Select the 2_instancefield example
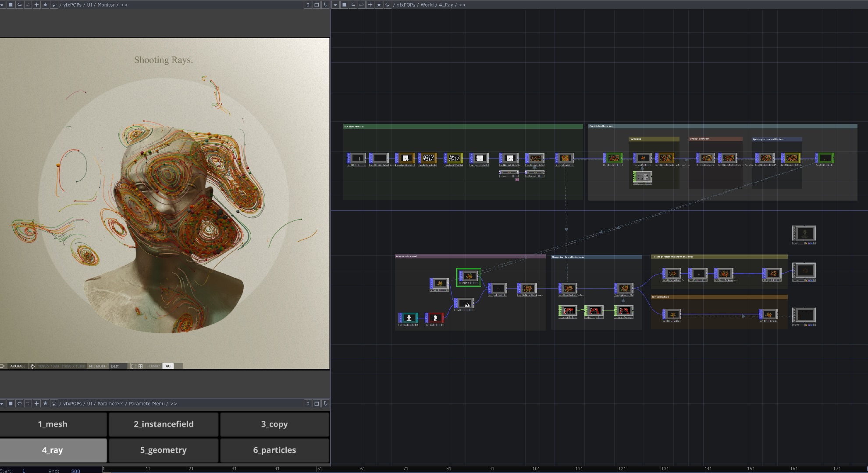868x473 pixels. tap(164, 424)
